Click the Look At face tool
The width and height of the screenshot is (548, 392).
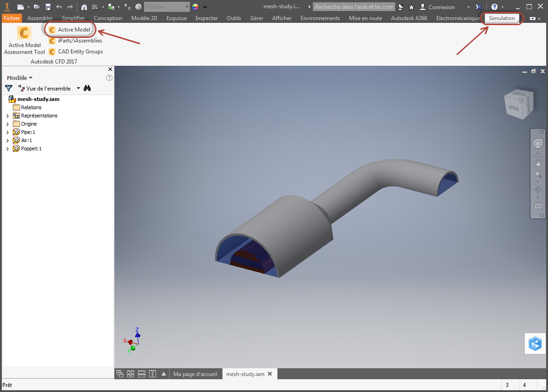pos(538,206)
